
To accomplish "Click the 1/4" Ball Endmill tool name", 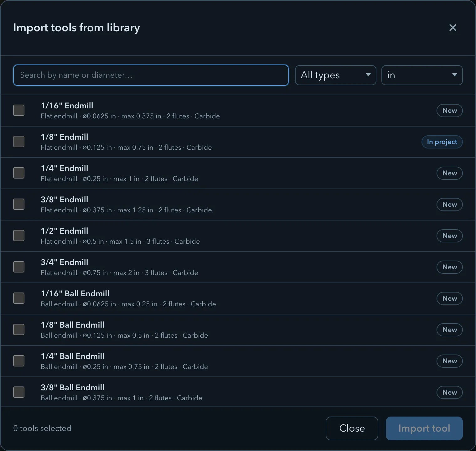I will 73,356.
